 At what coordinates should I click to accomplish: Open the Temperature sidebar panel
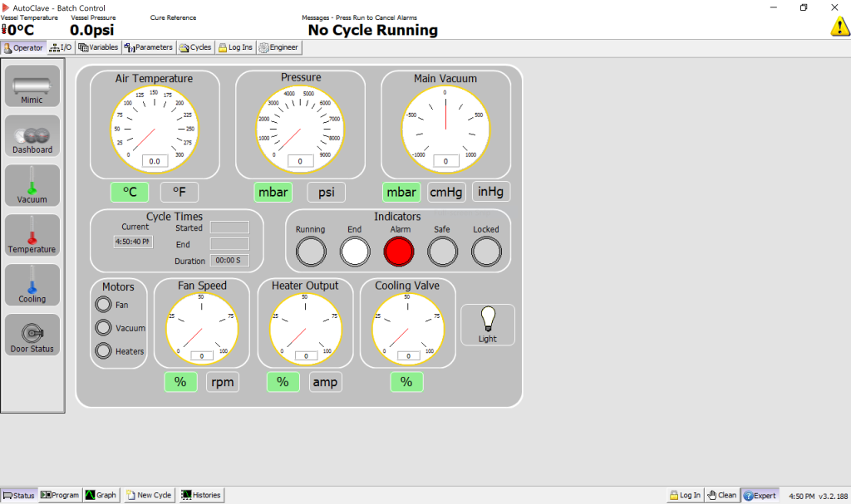(x=32, y=236)
